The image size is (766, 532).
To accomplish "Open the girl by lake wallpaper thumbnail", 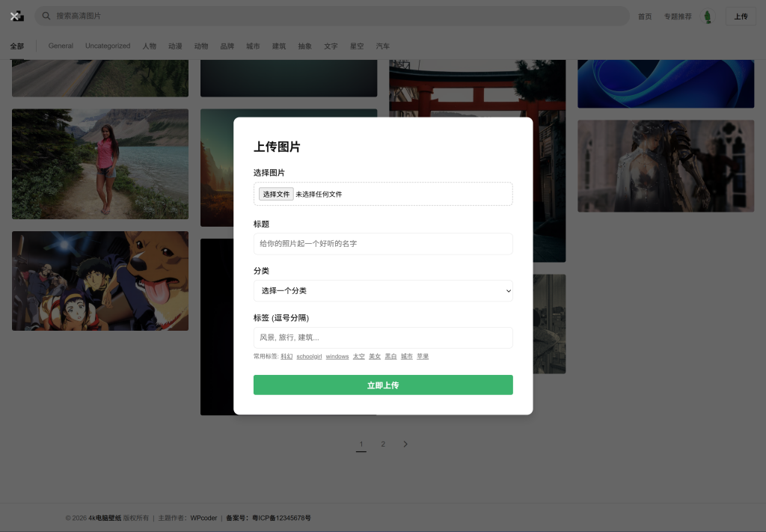I will point(100,164).
